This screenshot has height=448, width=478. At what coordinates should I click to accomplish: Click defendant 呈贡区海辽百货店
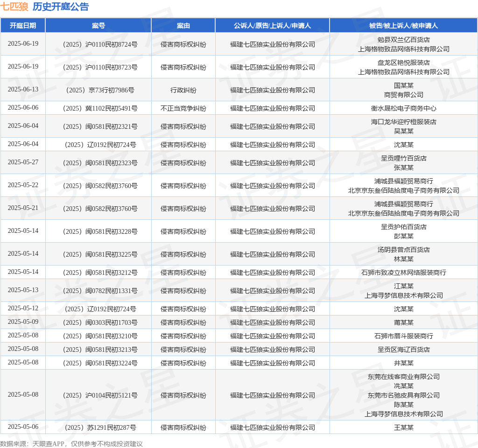pyautogui.click(x=404, y=350)
